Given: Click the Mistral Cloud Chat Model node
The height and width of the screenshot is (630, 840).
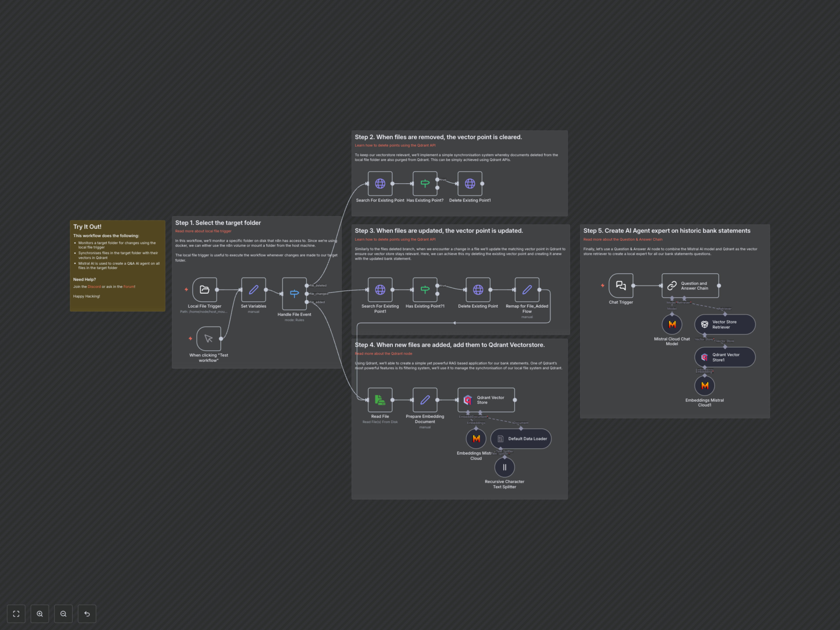Looking at the screenshot, I should [x=672, y=324].
